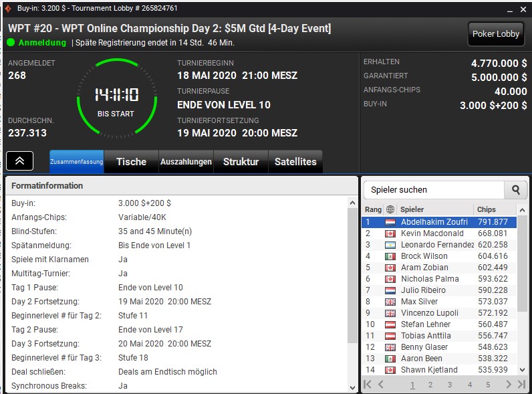Viewport: 532px width, 394px height.
Task: Collapse the header with double-chevron button
Action: pos(19,161)
